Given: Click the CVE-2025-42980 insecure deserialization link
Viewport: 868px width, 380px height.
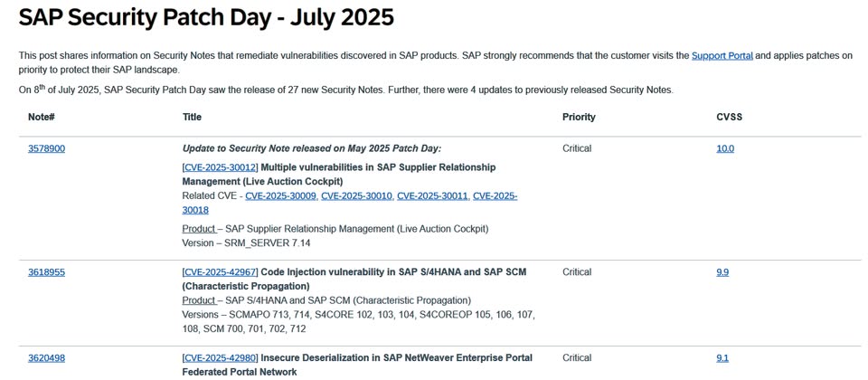Looking at the screenshot, I should coord(221,358).
